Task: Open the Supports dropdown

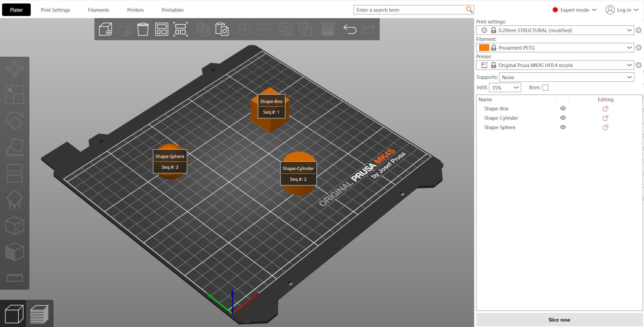Action: coord(567,77)
